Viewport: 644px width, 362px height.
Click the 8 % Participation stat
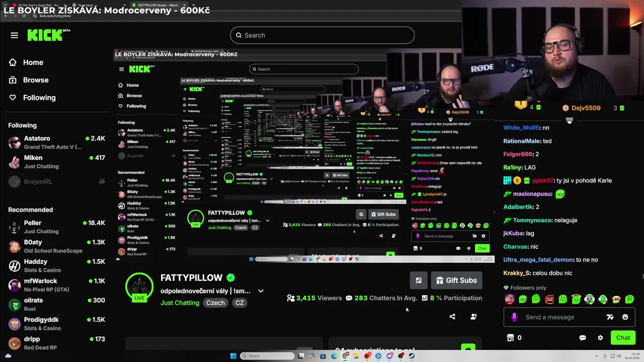click(x=452, y=298)
